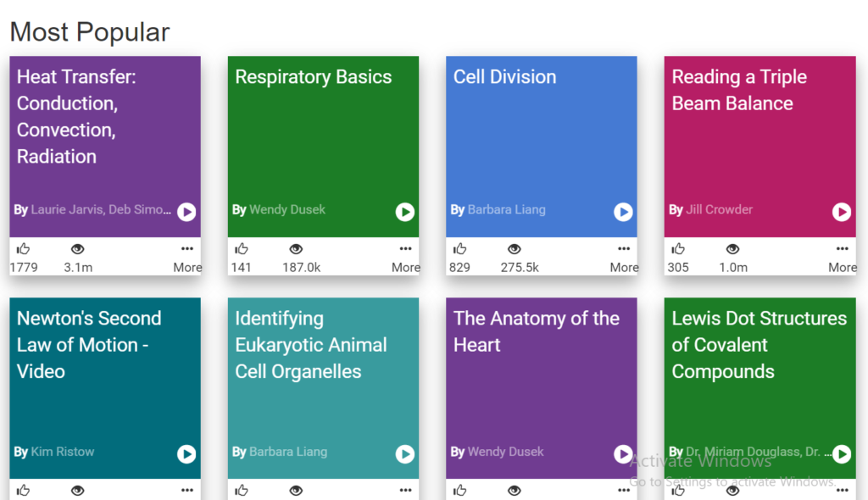Open author Wendy Dusek on Respiratory Basics
Screen dimensions: 868x500
[x=287, y=210]
